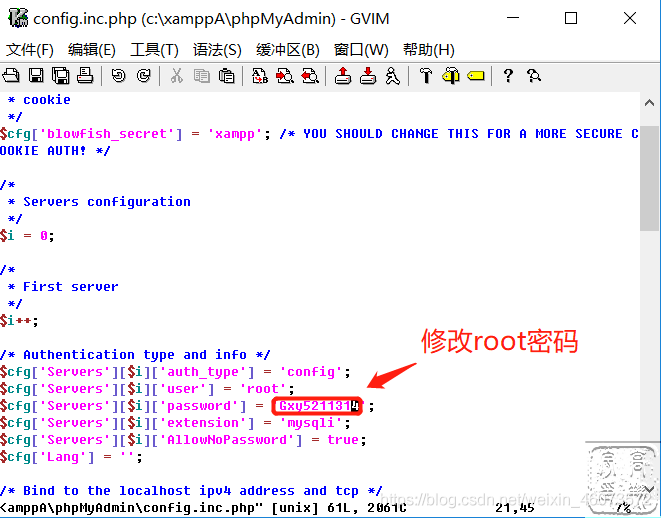Click the 'password' key text
This screenshot has width=661, height=518.
pyautogui.click(x=199, y=406)
